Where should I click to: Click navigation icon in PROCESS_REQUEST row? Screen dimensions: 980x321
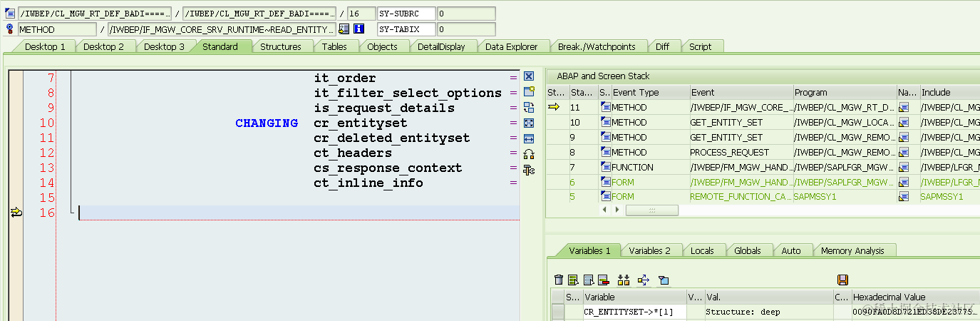coord(904,152)
